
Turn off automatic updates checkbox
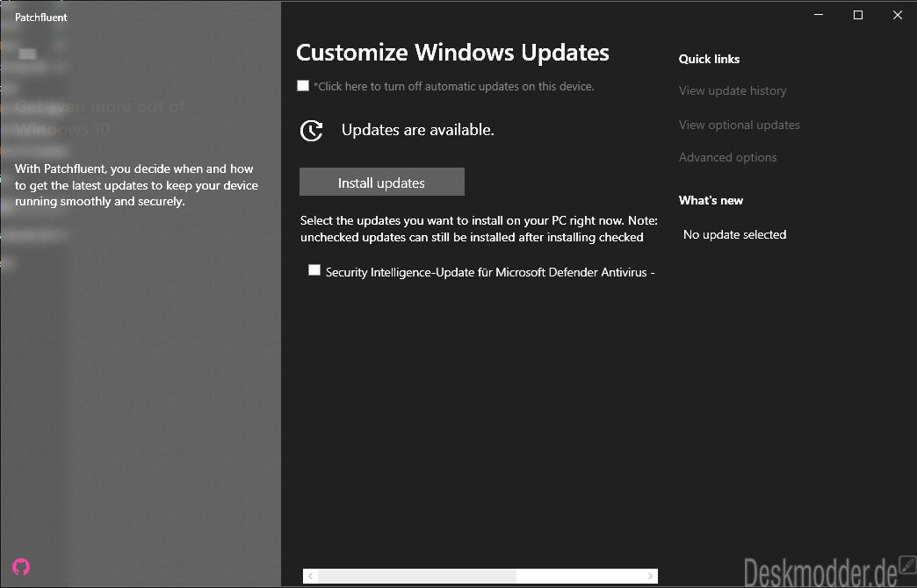303,86
